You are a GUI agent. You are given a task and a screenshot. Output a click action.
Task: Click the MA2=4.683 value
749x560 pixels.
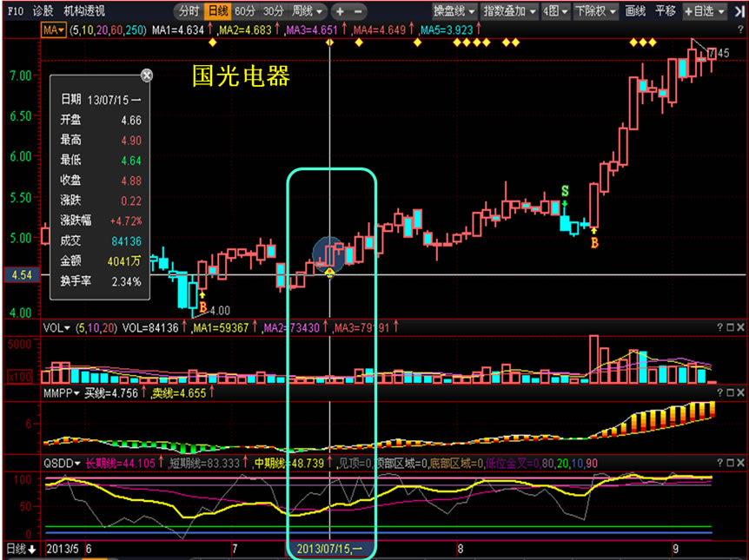click(x=244, y=30)
